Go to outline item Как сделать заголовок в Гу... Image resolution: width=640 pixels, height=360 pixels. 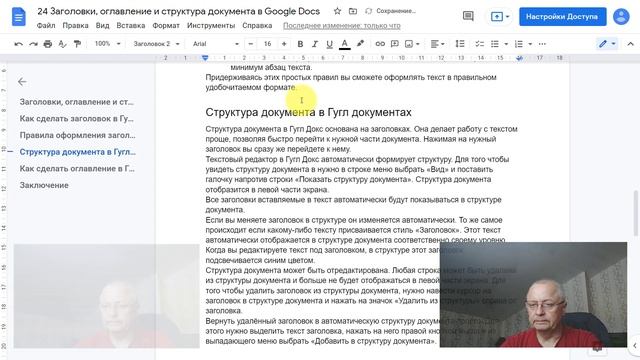click(x=77, y=119)
